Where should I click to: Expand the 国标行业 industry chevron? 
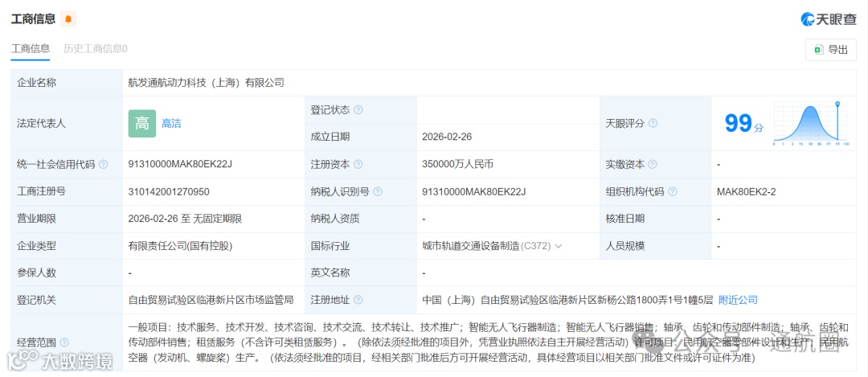point(558,246)
